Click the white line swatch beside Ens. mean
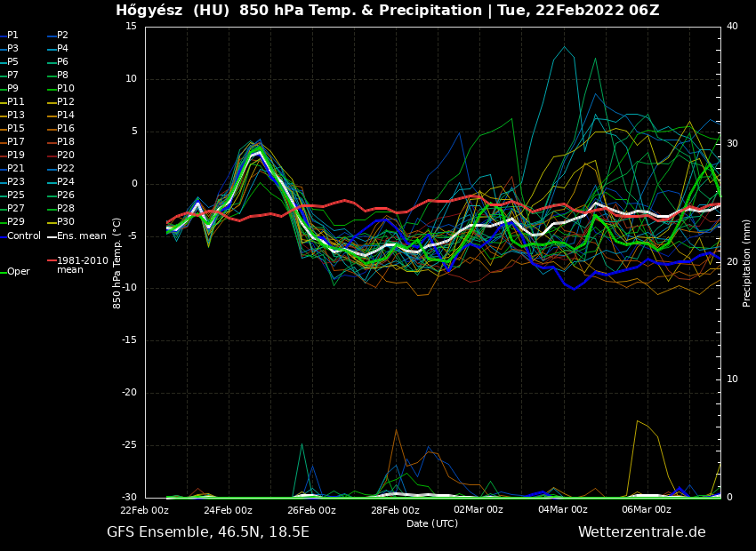Viewport: 756px width, 551px height. pyautogui.click(x=52, y=236)
